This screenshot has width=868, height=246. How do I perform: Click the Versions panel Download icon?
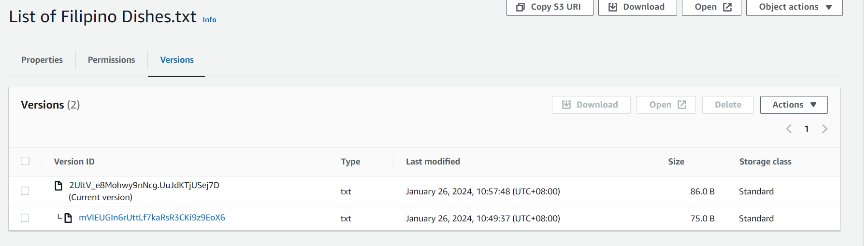click(x=566, y=105)
